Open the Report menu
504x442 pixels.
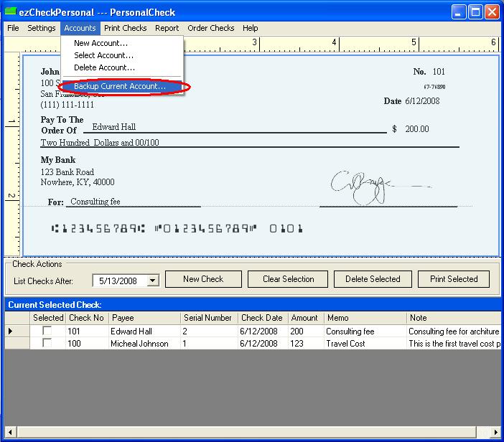pyautogui.click(x=167, y=28)
